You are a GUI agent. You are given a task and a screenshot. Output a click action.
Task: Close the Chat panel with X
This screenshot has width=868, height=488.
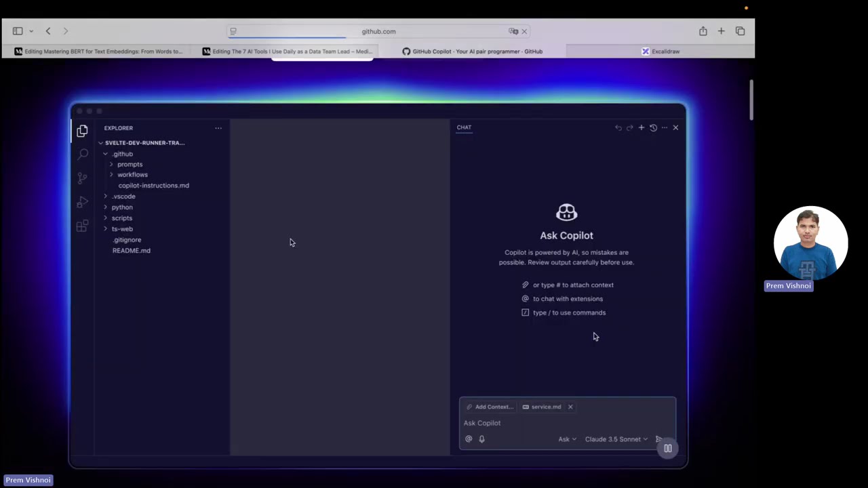point(675,127)
